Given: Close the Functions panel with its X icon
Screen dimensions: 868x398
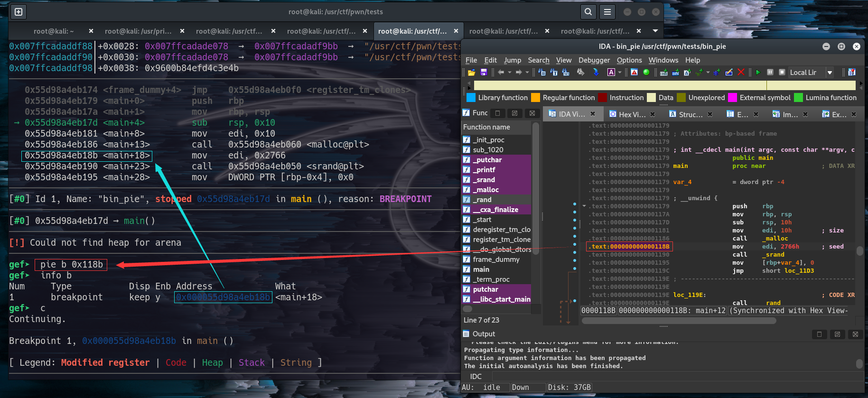Looking at the screenshot, I should 532,113.
